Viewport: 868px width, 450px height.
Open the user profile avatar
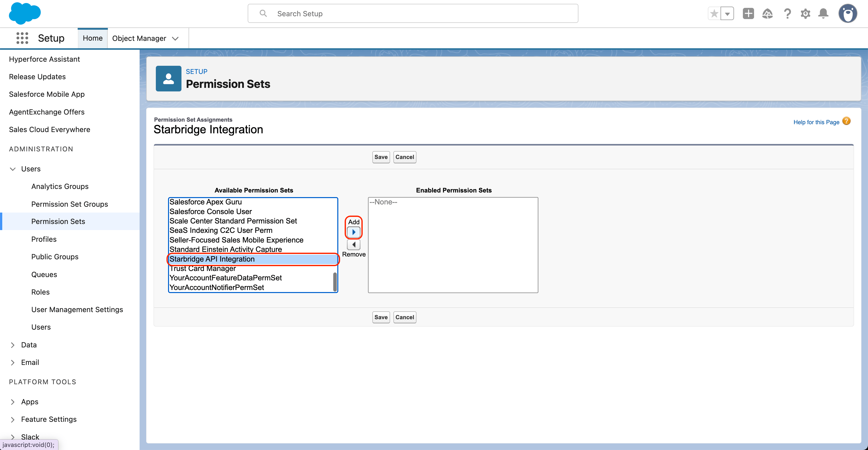[847, 13]
